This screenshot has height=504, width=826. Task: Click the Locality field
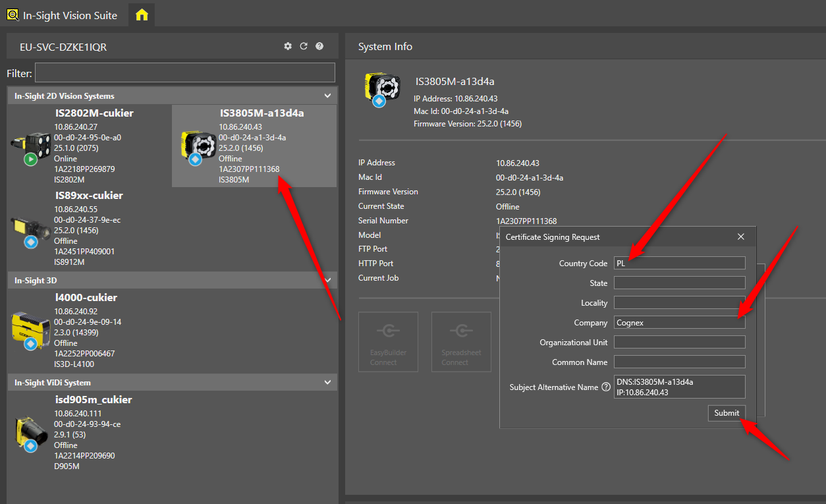point(679,303)
